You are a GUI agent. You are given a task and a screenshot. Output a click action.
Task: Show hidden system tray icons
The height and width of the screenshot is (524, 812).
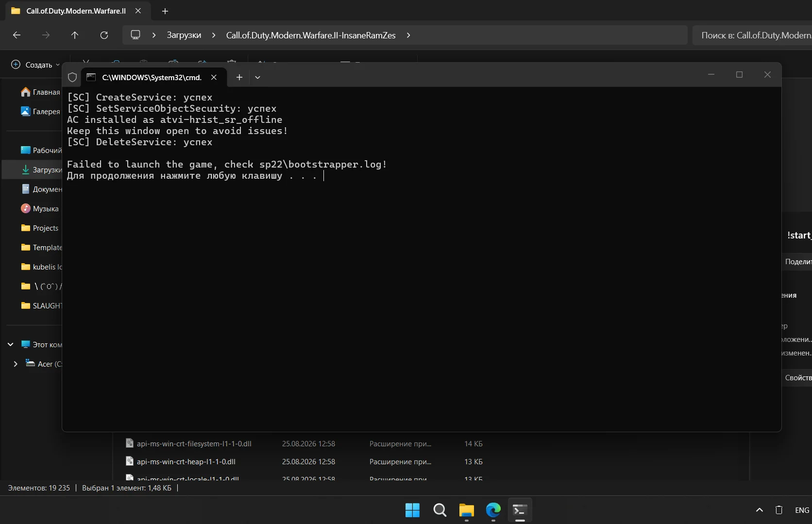760,510
